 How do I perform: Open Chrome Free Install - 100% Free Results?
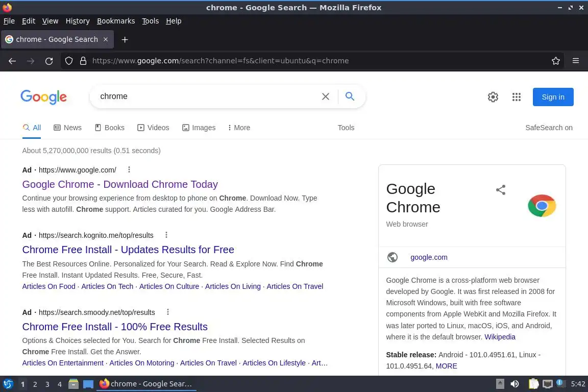coord(115,326)
